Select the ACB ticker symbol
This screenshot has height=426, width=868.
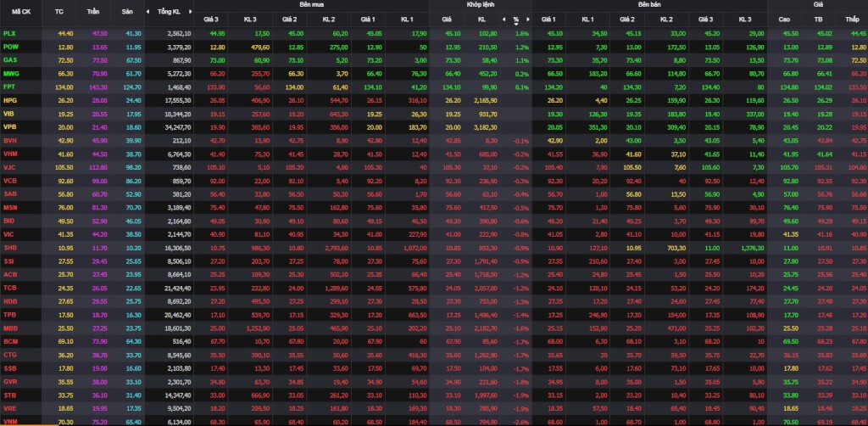(x=9, y=274)
